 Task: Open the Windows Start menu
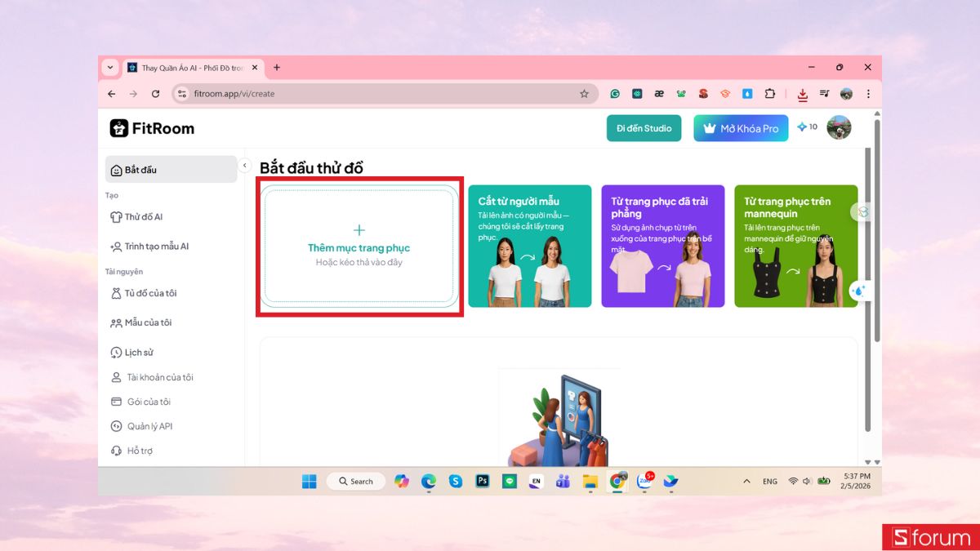click(x=309, y=482)
